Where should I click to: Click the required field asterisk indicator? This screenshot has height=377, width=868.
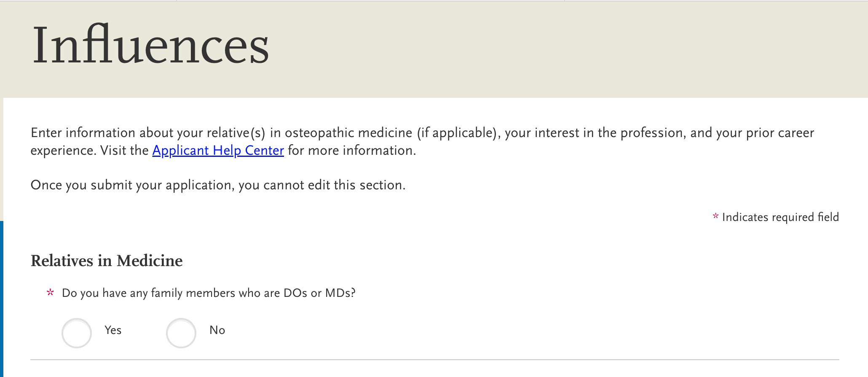pos(715,217)
